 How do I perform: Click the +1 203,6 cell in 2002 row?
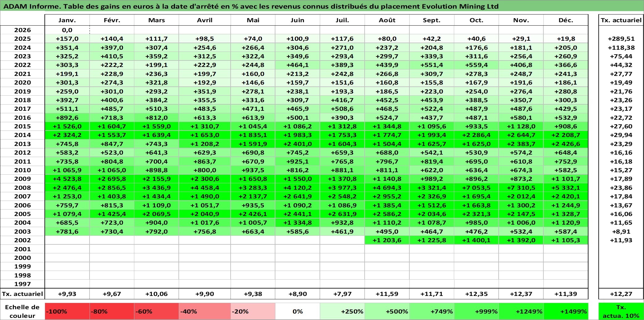[x=387, y=240]
